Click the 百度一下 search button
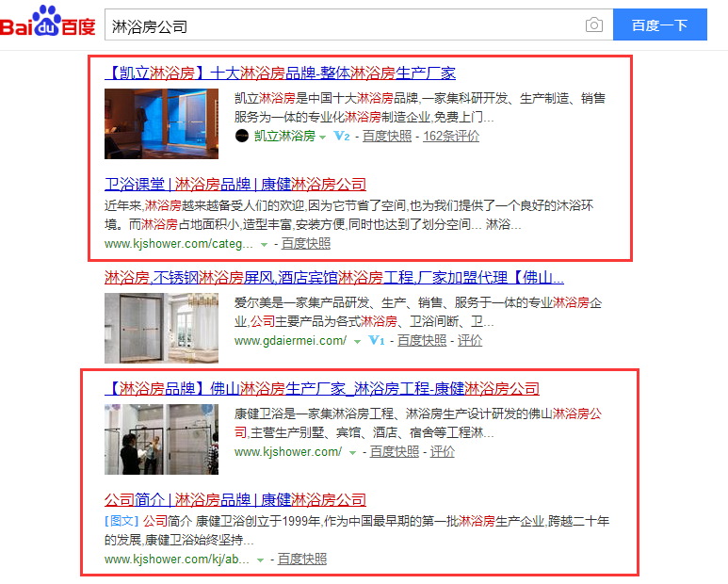This screenshot has width=728, height=584. (x=660, y=24)
